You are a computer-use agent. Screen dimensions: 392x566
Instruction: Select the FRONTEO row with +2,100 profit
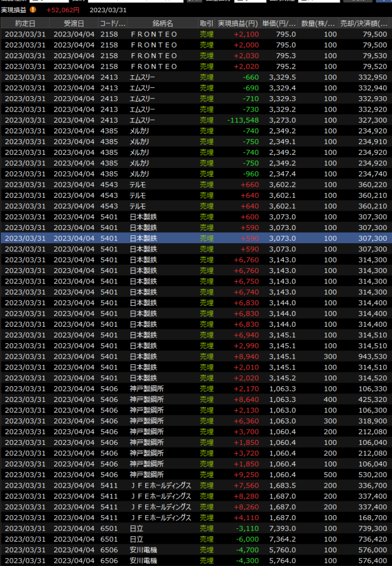(x=196, y=34)
